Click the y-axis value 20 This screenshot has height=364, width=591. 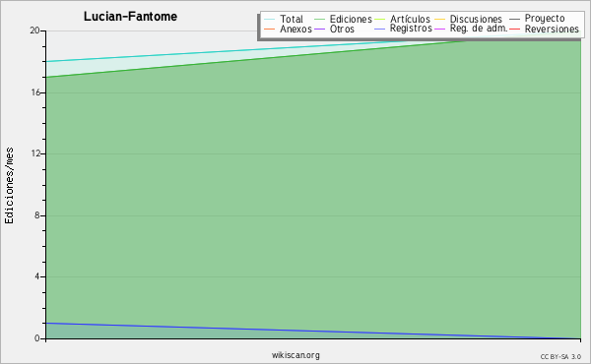pyautogui.click(x=34, y=30)
